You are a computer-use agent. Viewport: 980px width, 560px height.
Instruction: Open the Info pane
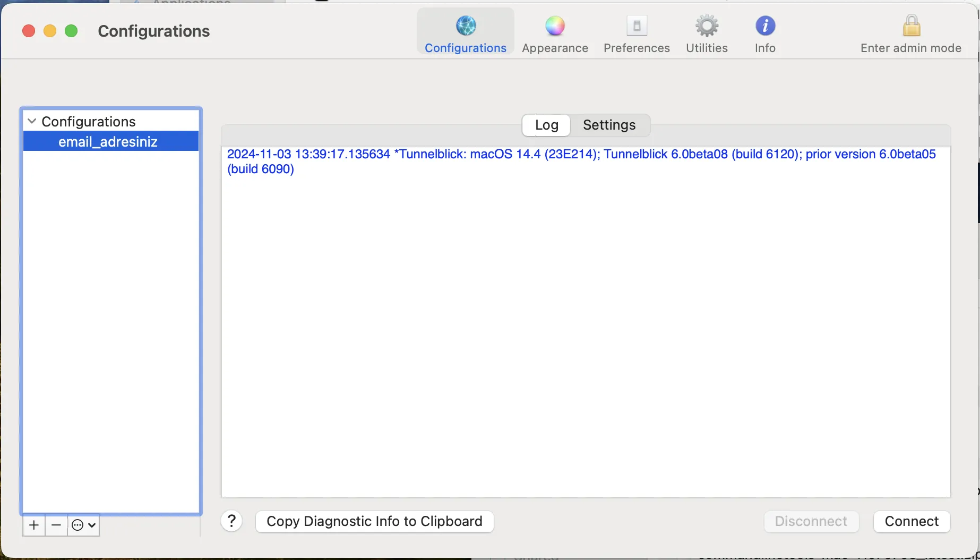click(x=765, y=33)
